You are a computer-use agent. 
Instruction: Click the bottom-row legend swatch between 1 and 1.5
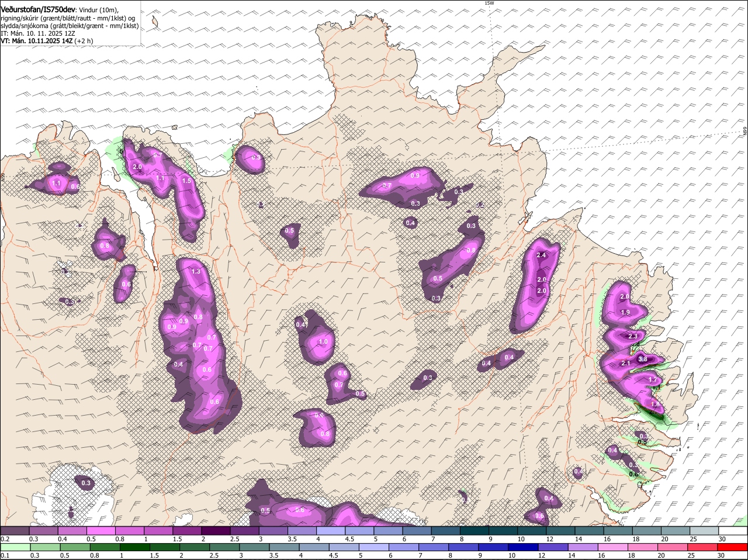[x=134, y=547]
